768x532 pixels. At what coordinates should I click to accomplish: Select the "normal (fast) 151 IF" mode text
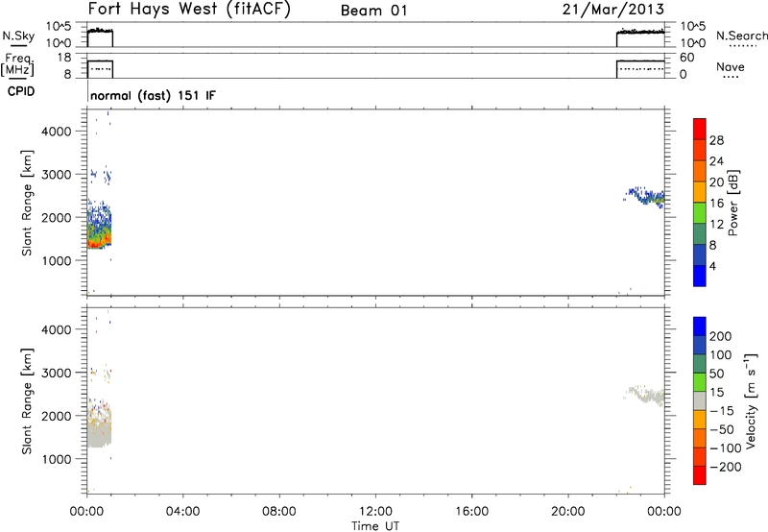[x=153, y=95]
